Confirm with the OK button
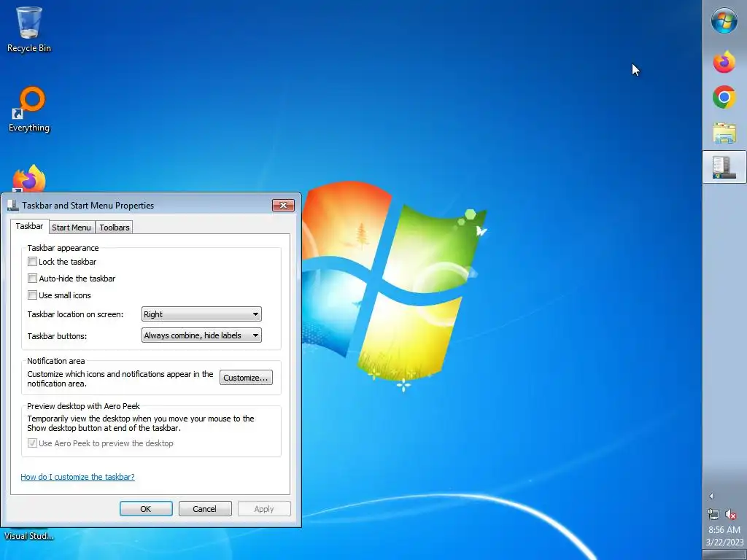Screen dimensions: 747x560 click(146, 508)
